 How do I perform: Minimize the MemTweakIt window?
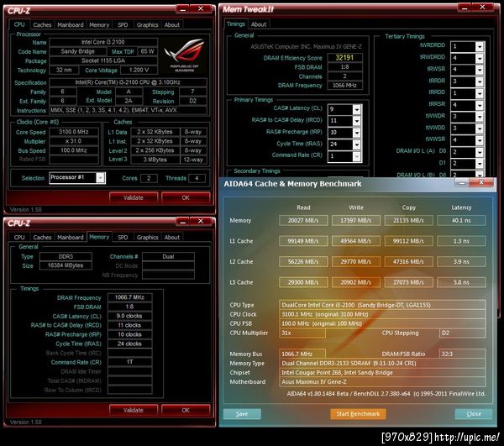(x=465, y=8)
